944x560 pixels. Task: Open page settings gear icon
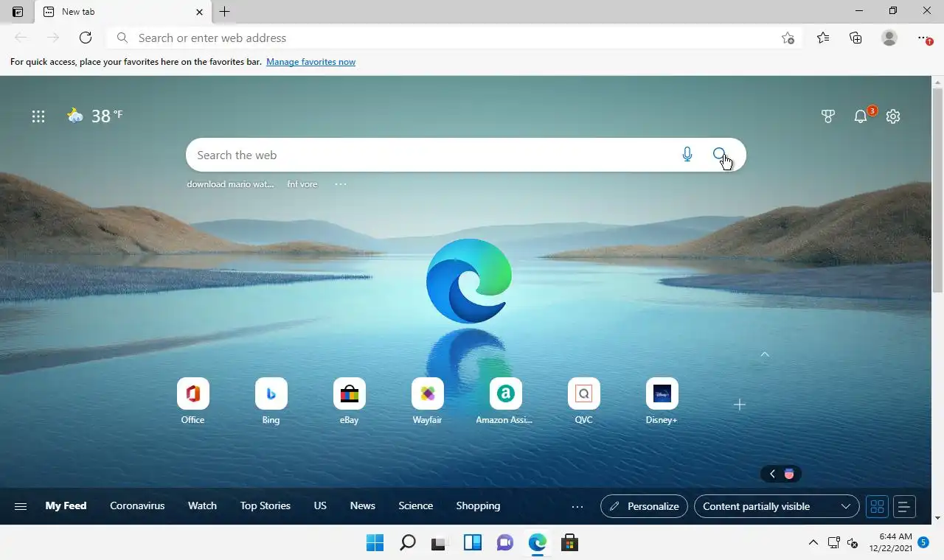pos(893,116)
